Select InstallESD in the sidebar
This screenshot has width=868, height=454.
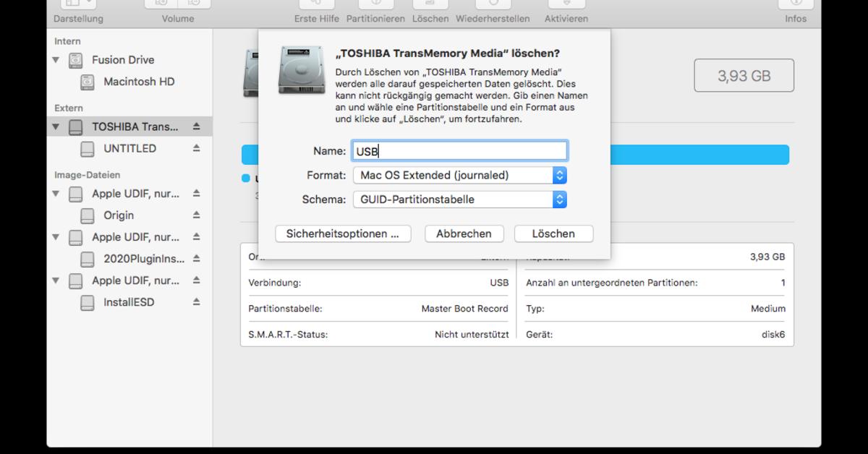(129, 302)
